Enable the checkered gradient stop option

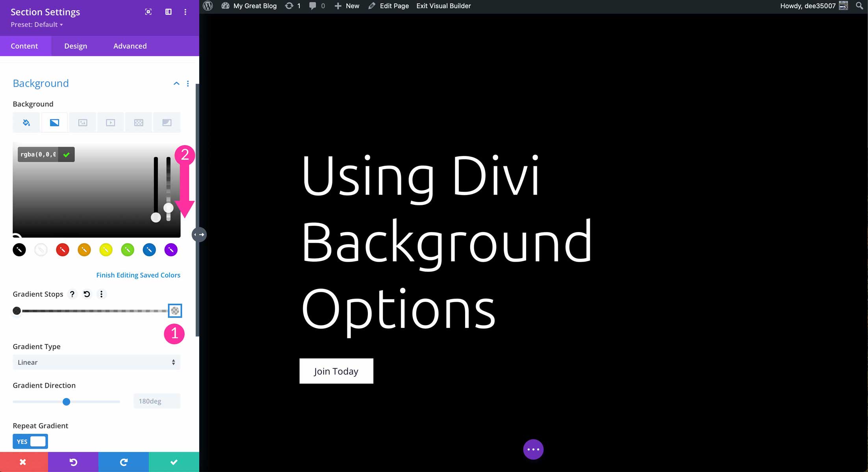[176, 310]
